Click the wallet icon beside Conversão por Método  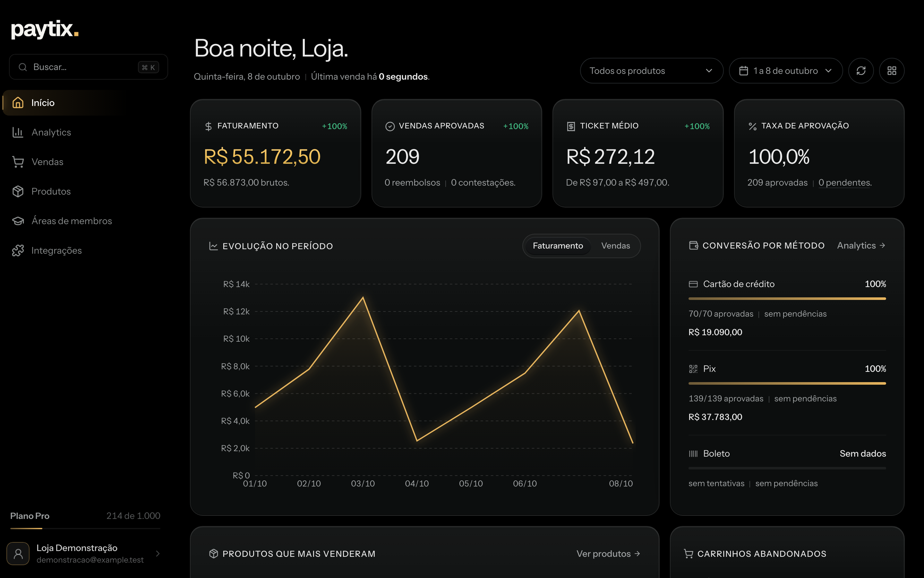coord(693,245)
